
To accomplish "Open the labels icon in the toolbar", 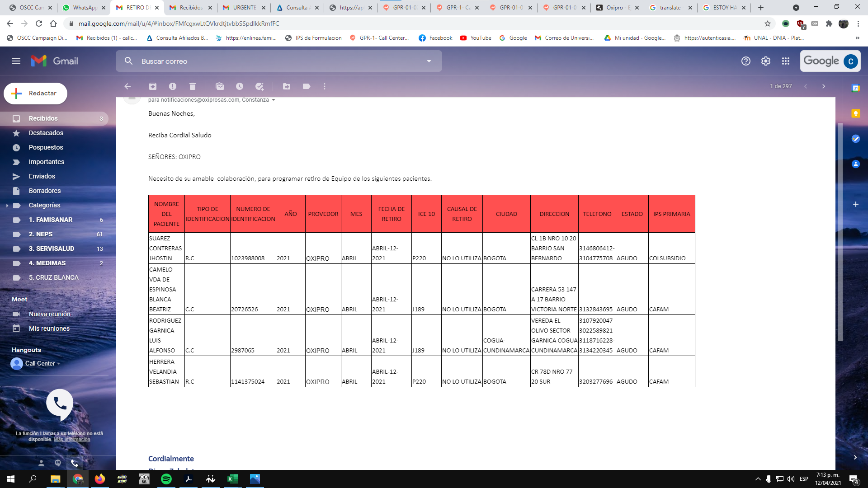I will 307,86.
